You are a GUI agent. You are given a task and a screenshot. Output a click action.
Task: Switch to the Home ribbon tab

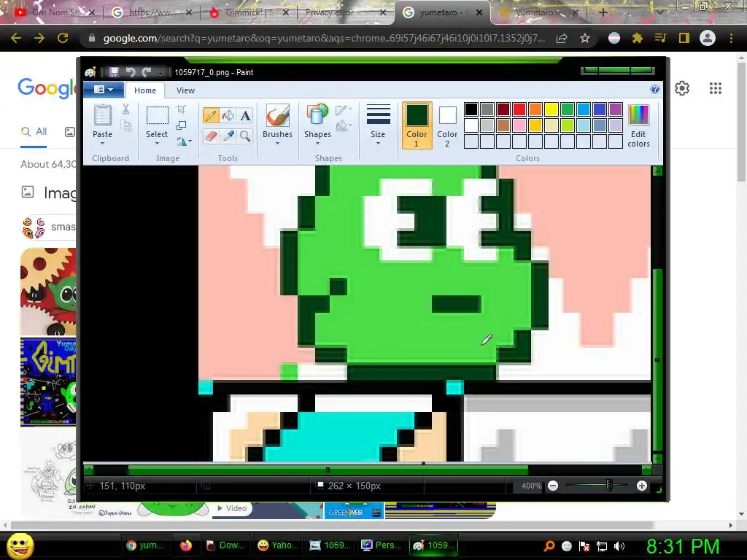[x=145, y=90]
